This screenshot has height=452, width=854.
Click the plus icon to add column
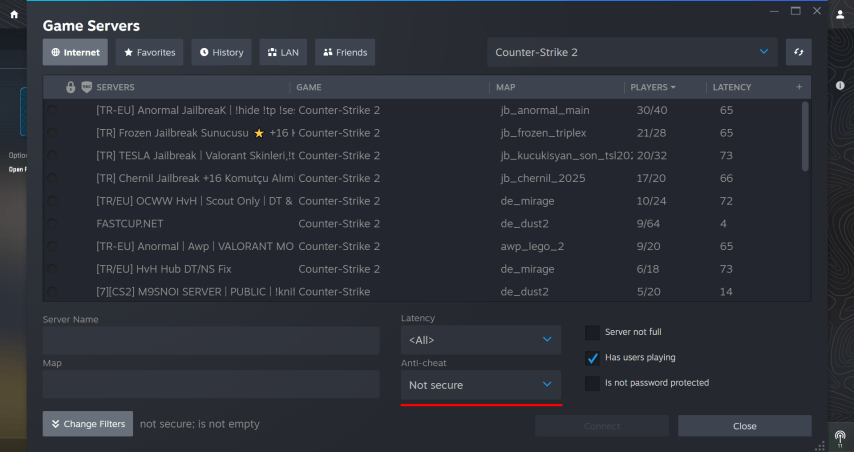pyautogui.click(x=799, y=87)
